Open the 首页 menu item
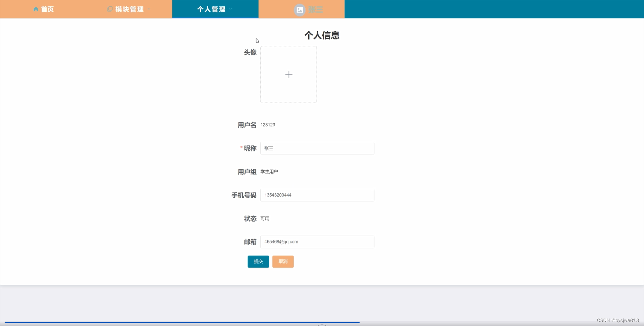 47,9
